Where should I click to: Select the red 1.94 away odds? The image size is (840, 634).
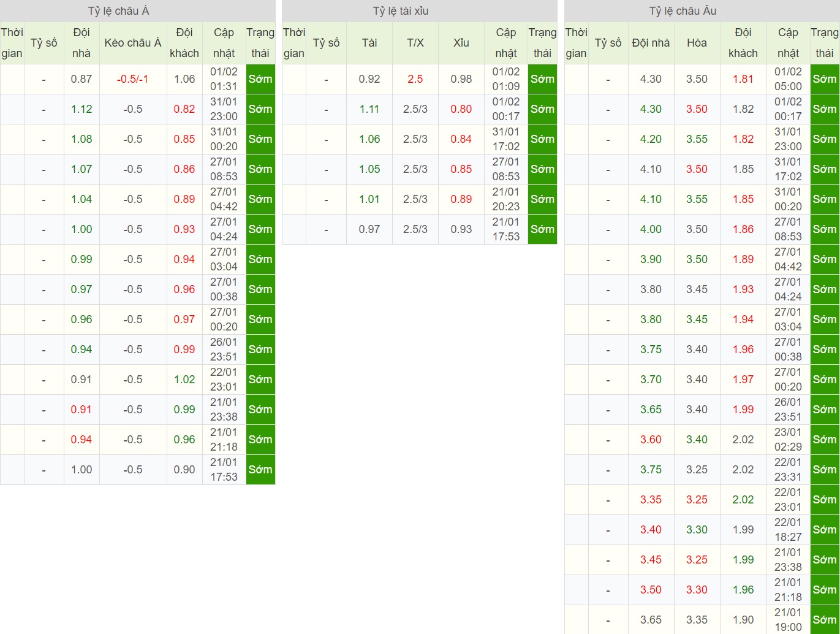click(743, 319)
